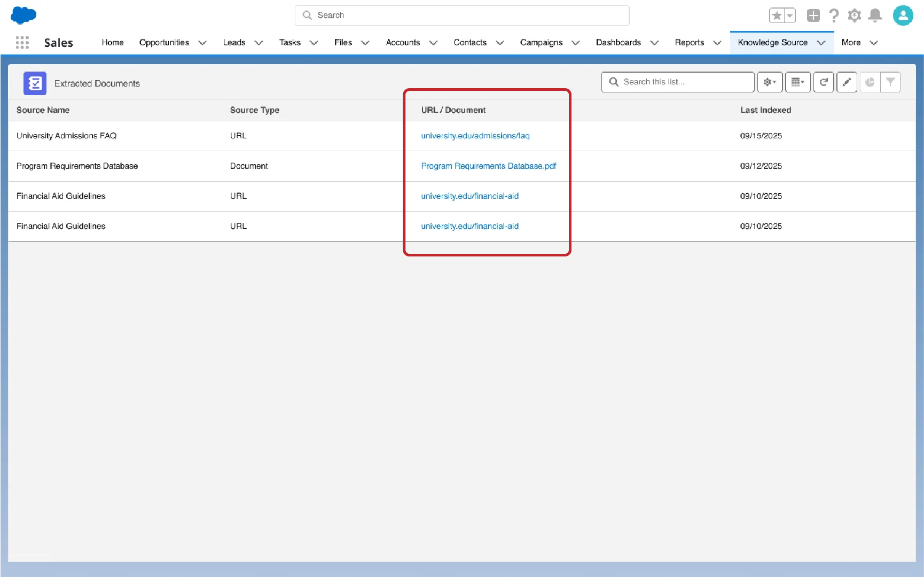Switch to the Reports tab
Viewport: 924px width, 577px height.
click(689, 43)
